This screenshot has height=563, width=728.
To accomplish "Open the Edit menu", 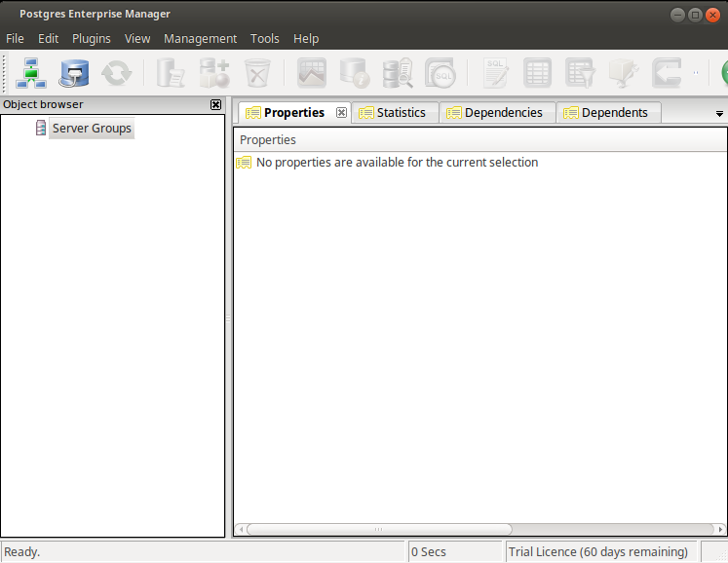I will pos(49,39).
